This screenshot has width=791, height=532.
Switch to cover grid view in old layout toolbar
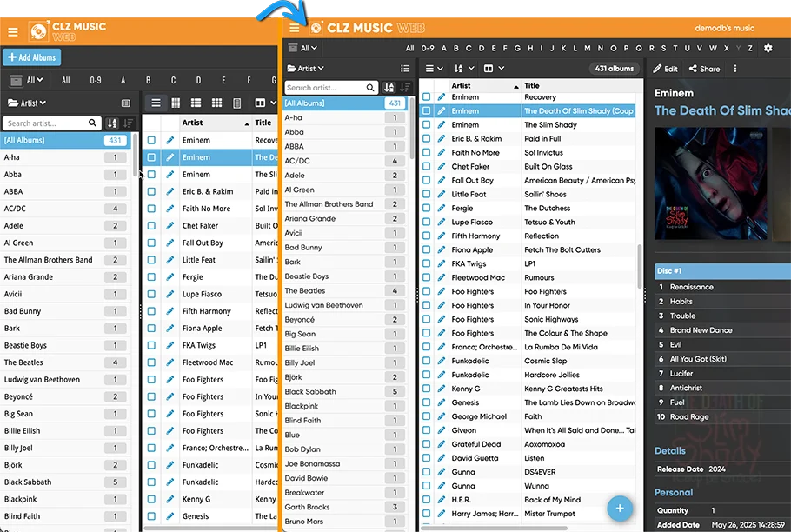point(176,103)
